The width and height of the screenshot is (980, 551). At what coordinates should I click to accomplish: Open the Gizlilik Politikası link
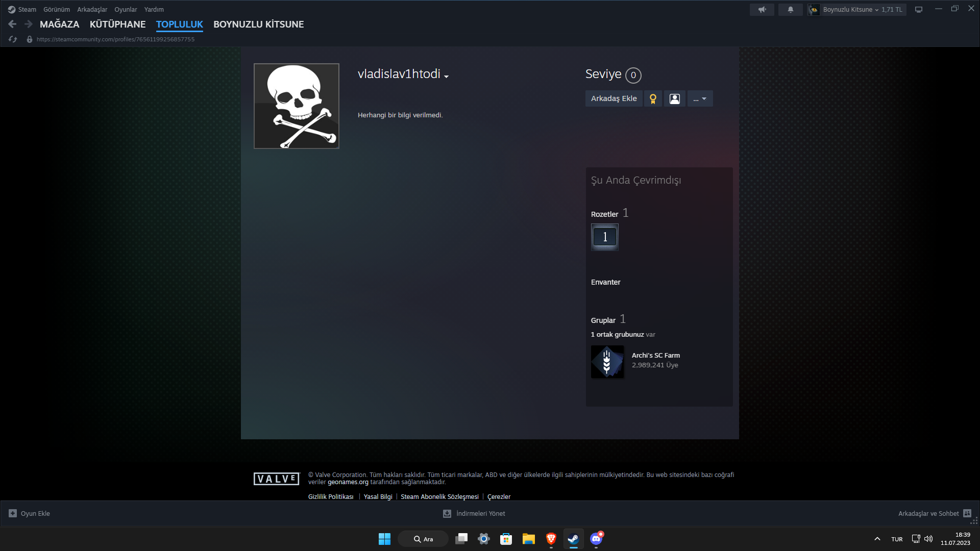(331, 496)
